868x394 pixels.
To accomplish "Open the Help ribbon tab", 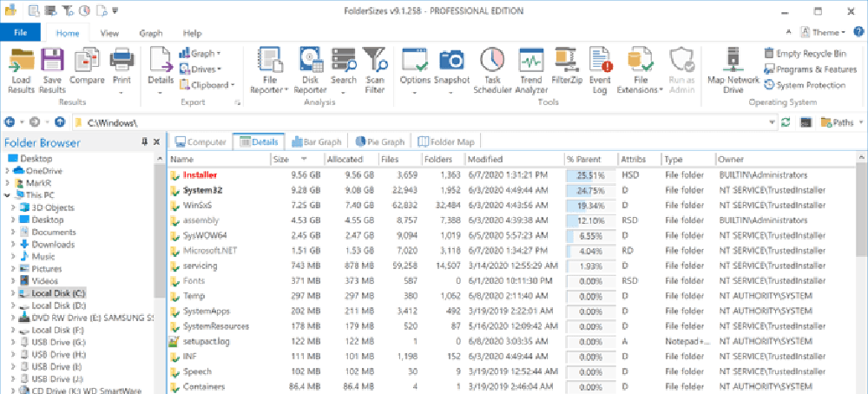I will pyautogui.click(x=192, y=33).
